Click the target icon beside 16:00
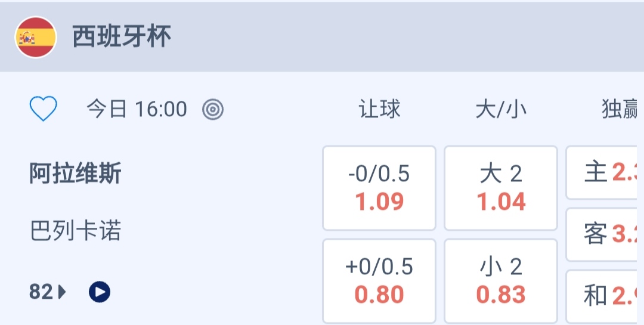 (213, 109)
